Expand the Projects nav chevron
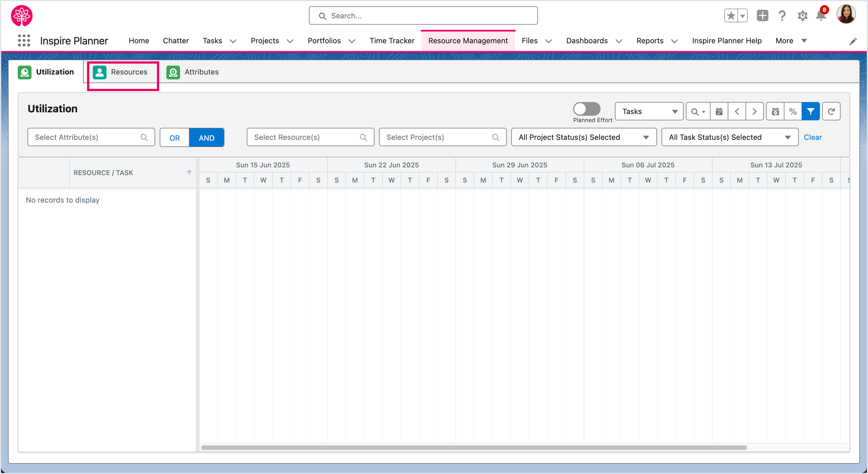This screenshot has height=474, width=868. [290, 41]
